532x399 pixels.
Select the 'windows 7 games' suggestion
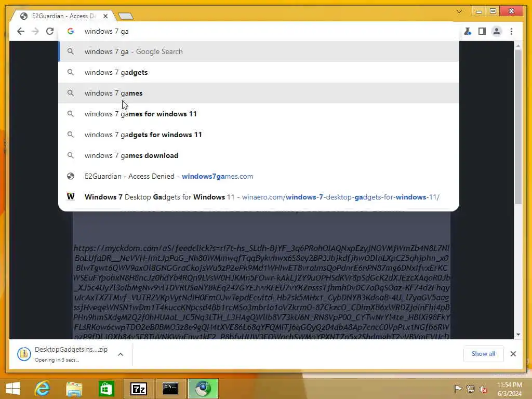coord(259,93)
